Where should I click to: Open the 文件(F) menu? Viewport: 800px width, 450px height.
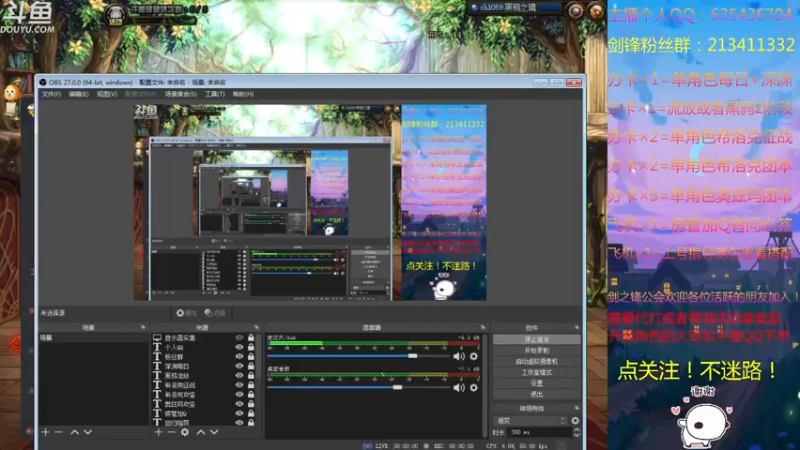[x=51, y=94]
